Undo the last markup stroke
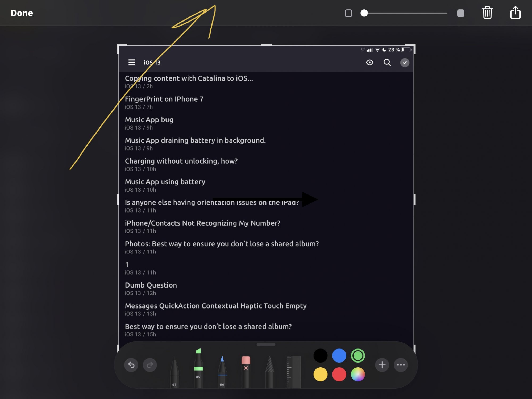Image resolution: width=532 pixels, height=399 pixels. tap(131, 365)
